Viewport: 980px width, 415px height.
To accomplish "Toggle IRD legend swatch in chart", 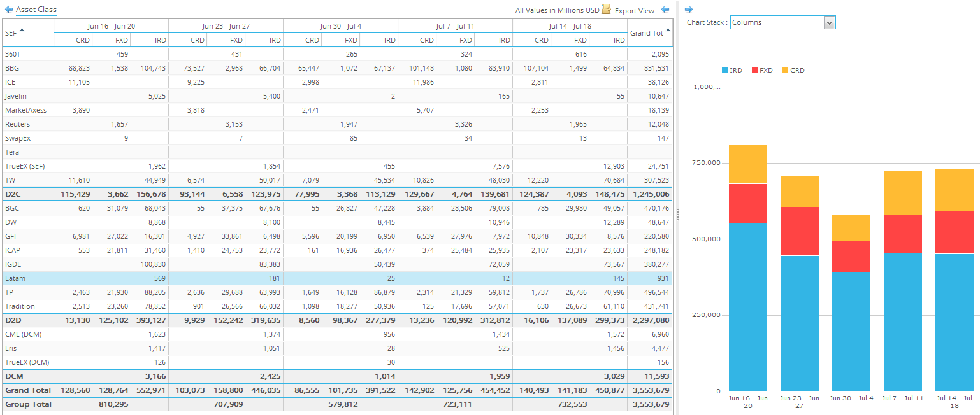I will click(725, 70).
